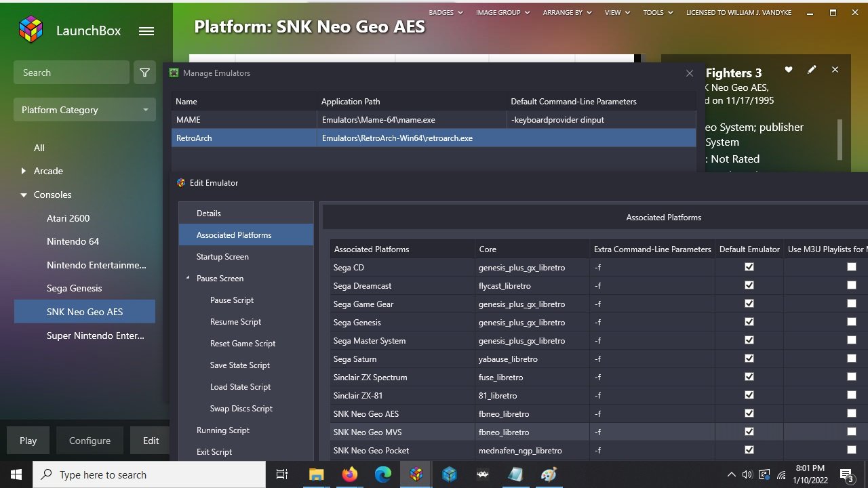868x488 pixels.
Task: Click the flycast_libretro core cell
Action: tap(532, 285)
